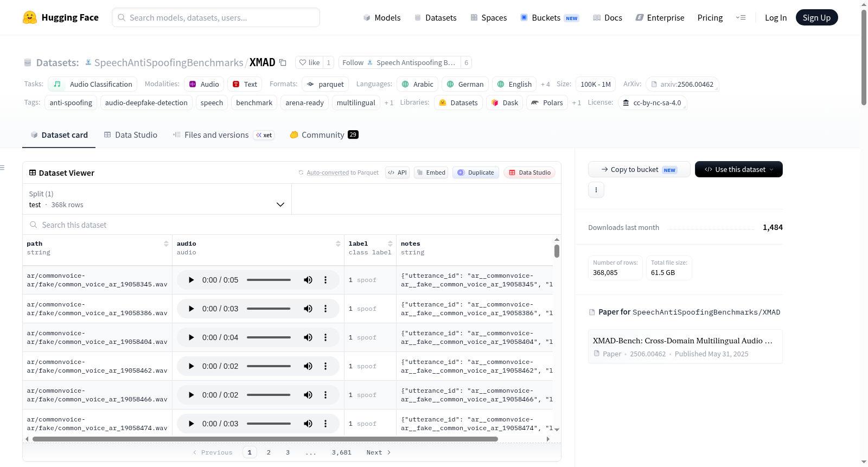Sort by label column

click(390, 244)
